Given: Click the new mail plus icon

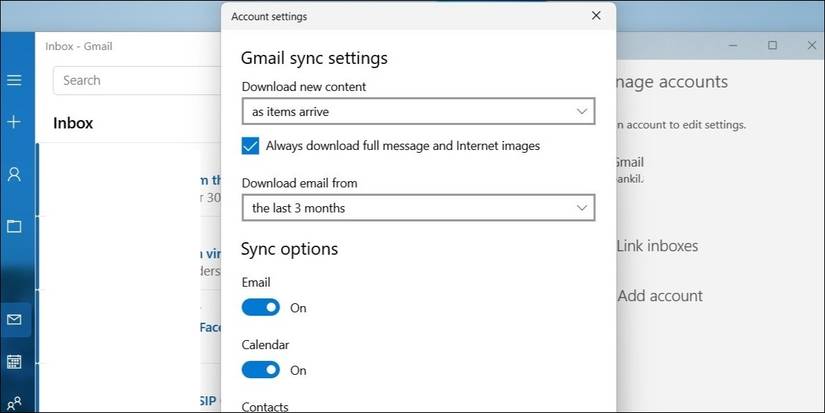Looking at the screenshot, I should pos(14,122).
